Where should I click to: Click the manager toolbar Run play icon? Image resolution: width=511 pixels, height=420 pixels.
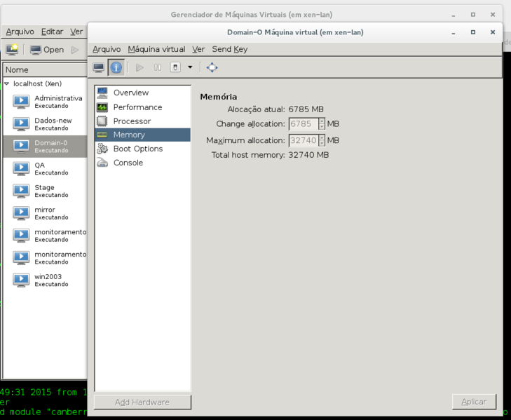[75, 50]
